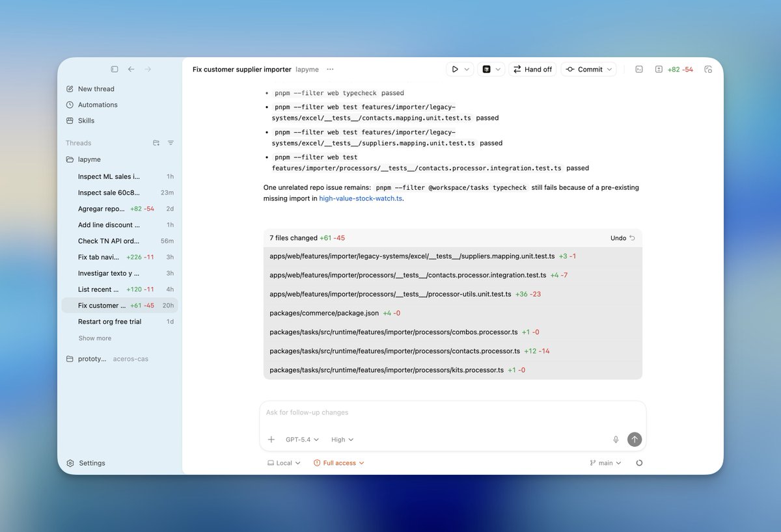Open the Local environment dropdown
Viewport: 781px width, 532px height.
[284, 463]
